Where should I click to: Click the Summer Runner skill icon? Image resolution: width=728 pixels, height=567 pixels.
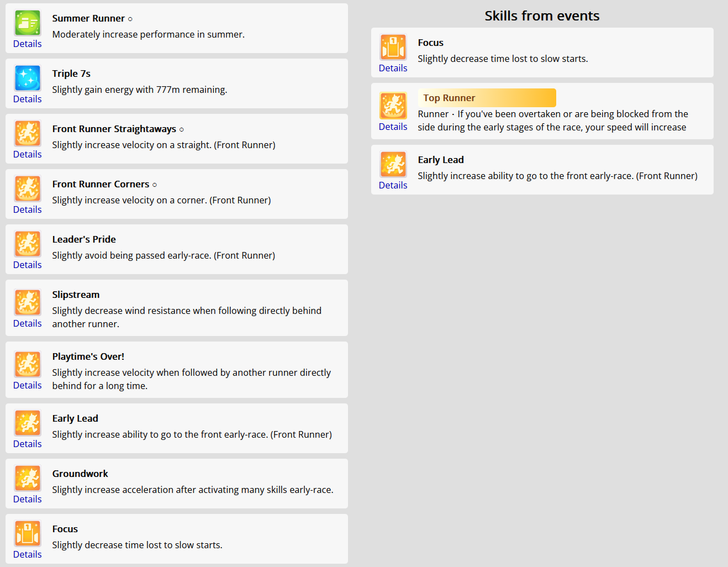(x=28, y=23)
